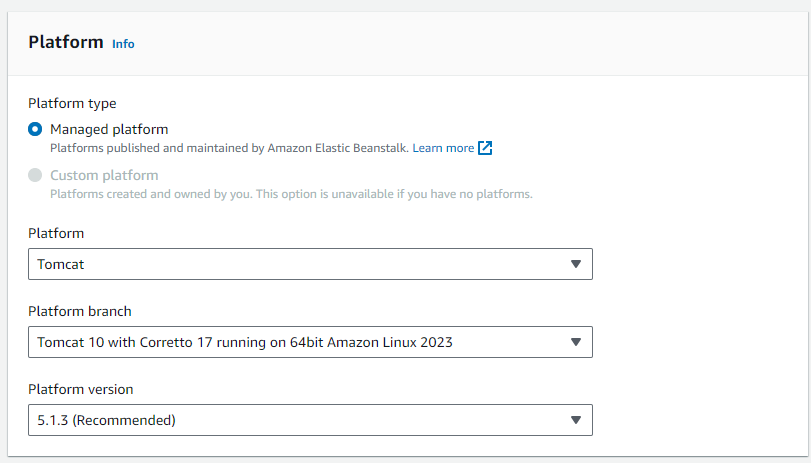811x463 pixels.
Task: Follow the Learn more link
Action: pyautogui.click(x=443, y=148)
